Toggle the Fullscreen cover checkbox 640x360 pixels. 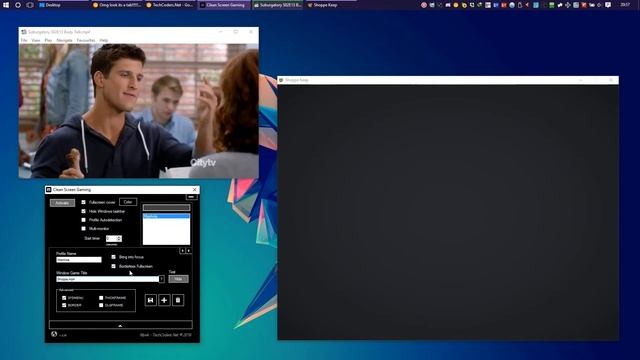coord(83,202)
